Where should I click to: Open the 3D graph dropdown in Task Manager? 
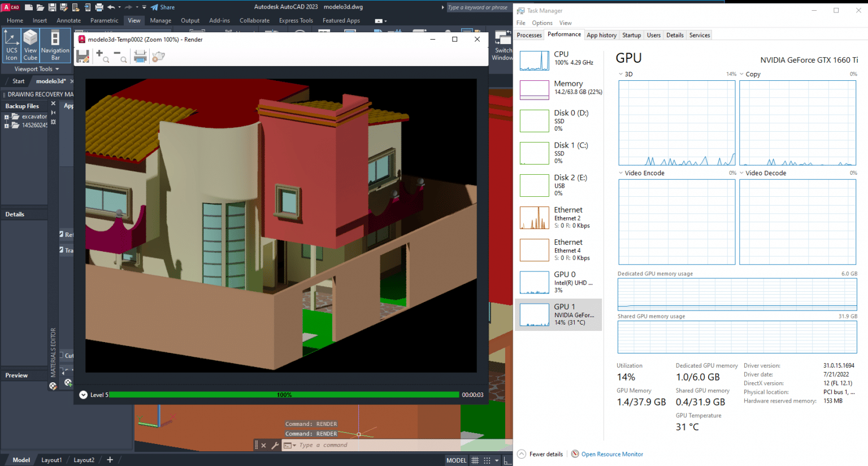[620, 74]
